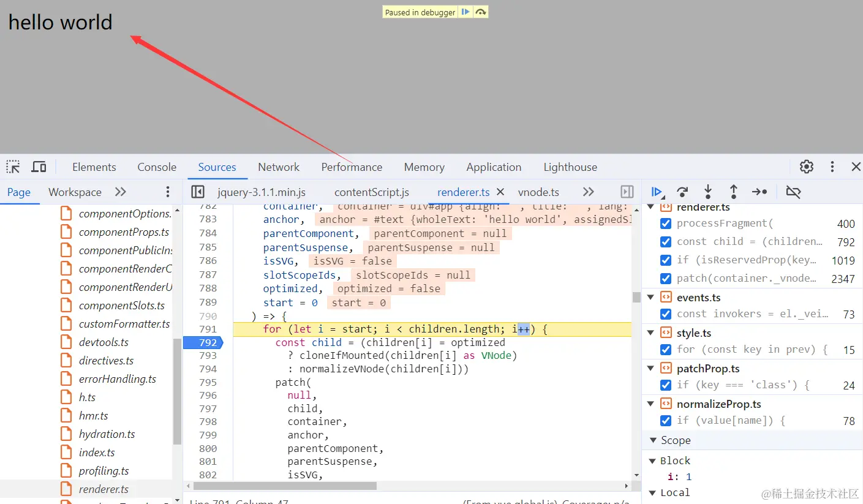Click the breakpoint marker on line 792
Image resolution: width=863 pixels, height=504 pixels.
204,342
